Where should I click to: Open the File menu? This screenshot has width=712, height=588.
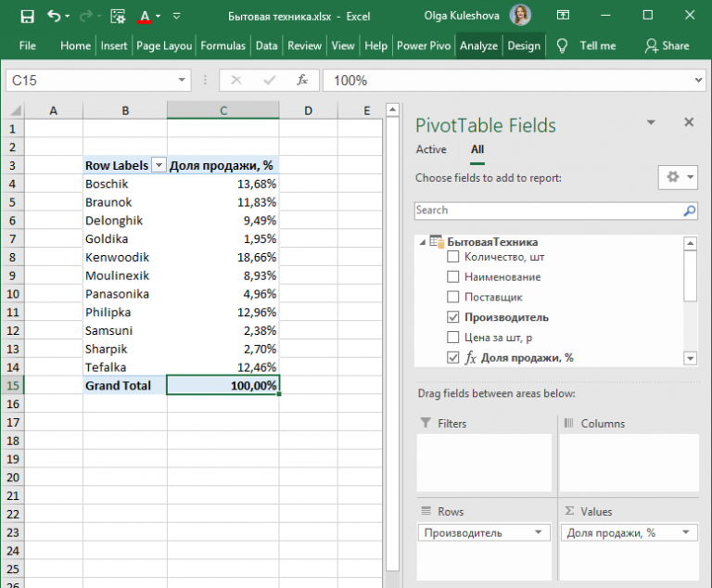(x=28, y=45)
